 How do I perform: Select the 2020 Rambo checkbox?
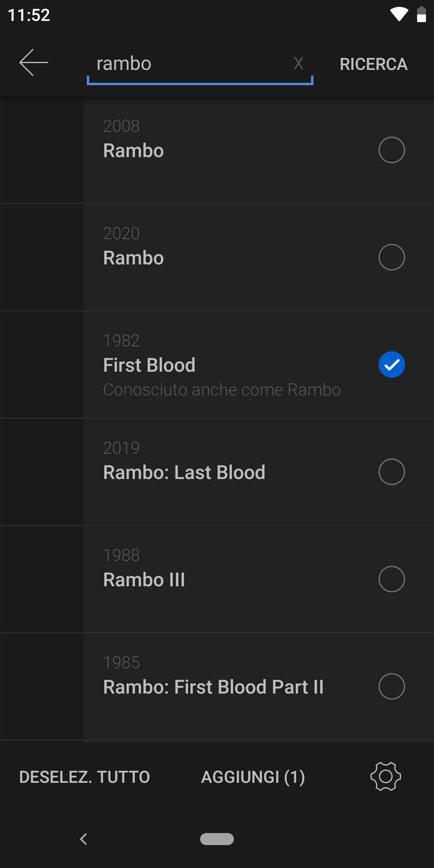click(x=391, y=257)
